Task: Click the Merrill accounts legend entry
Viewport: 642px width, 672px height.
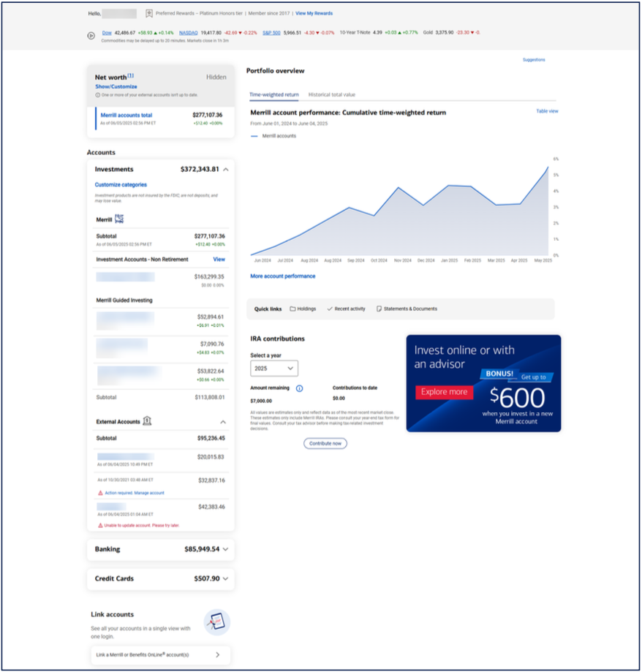Action: pos(273,136)
